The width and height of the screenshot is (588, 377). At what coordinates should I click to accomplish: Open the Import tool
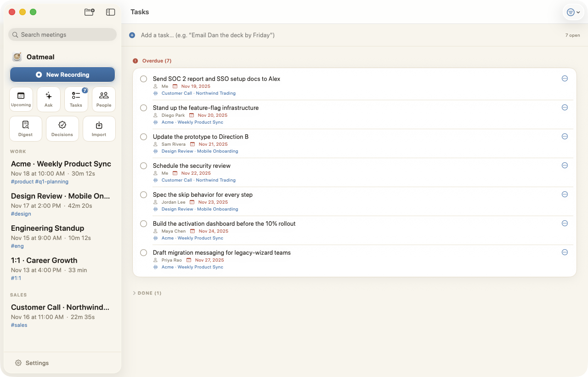tap(99, 129)
